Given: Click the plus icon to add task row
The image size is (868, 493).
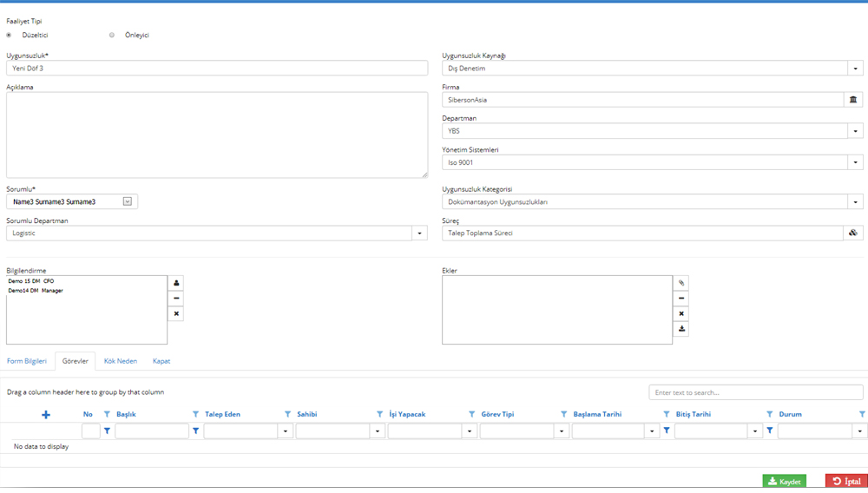Looking at the screenshot, I should 46,415.
